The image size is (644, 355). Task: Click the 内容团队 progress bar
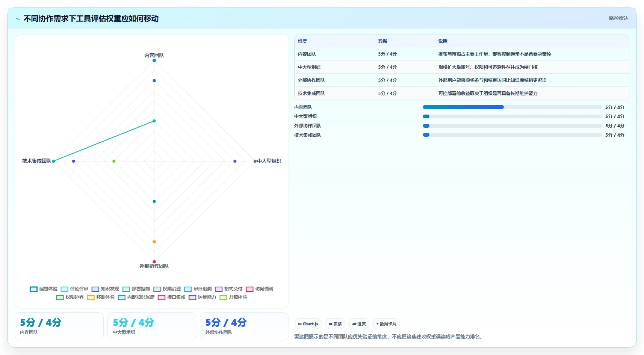point(512,107)
